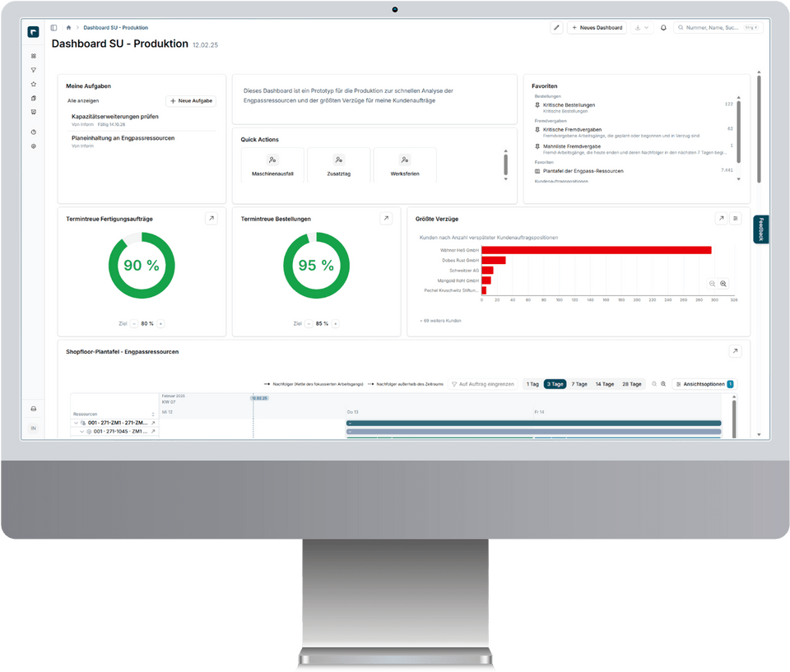
Task: Zoom out the Plantafel timeline
Action: pyautogui.click(x=654, y=384)
